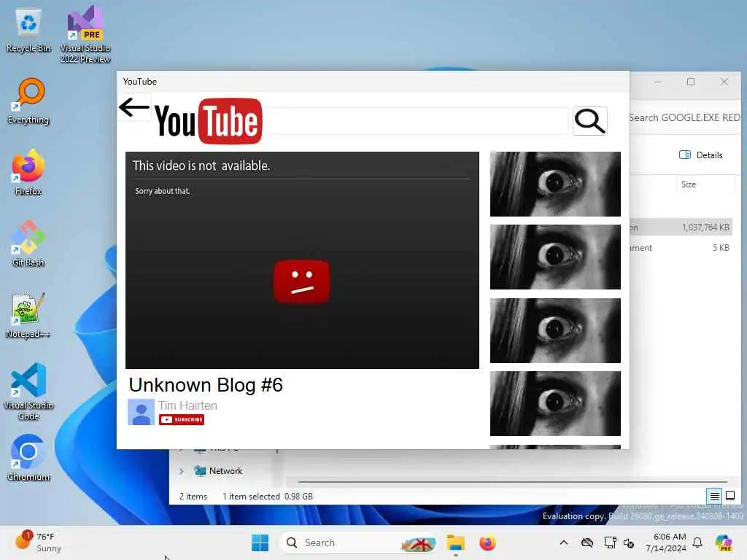747x560 pixels.
Task: Open Visual Studio Code desktop icon
Action: (28, 392)
